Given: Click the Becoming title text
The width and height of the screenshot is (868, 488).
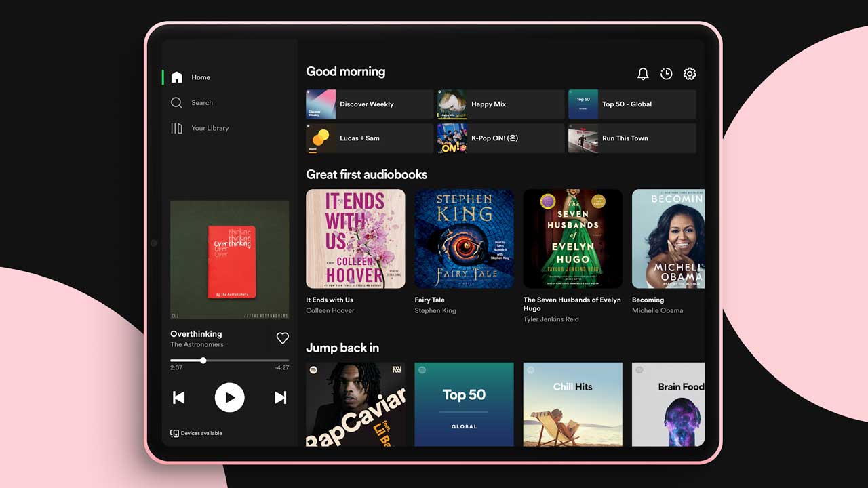Looking at the screenshot, I should point(648,300).
